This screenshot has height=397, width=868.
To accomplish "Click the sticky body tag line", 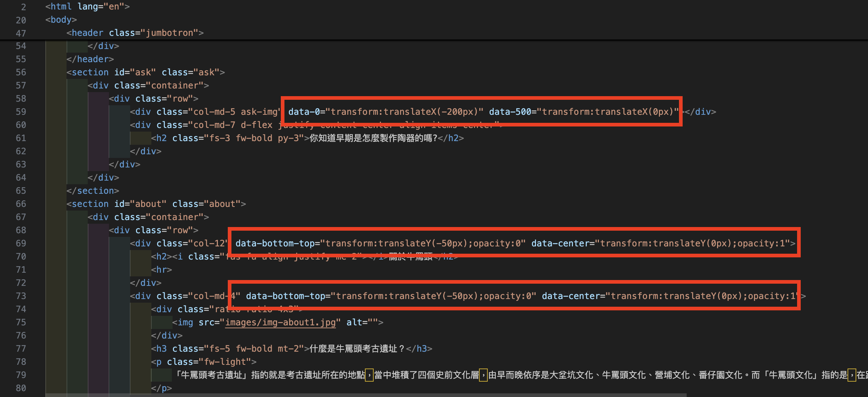I will click(61, 20).
